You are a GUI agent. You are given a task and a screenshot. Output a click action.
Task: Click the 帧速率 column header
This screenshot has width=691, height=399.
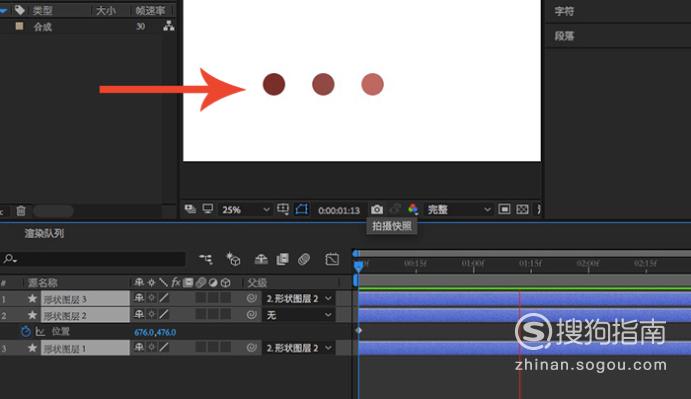pyautogui.click(x=150, y=11)
